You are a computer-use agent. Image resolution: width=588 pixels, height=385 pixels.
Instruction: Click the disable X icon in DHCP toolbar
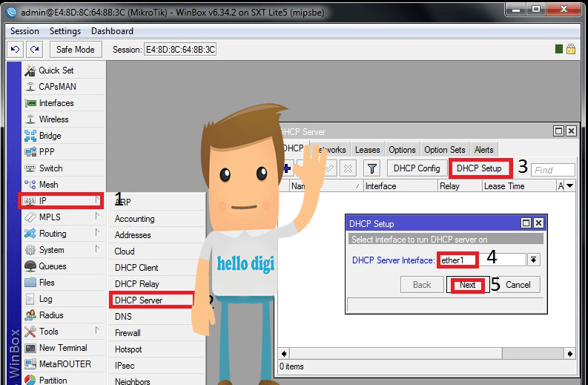tap(348, 168)
